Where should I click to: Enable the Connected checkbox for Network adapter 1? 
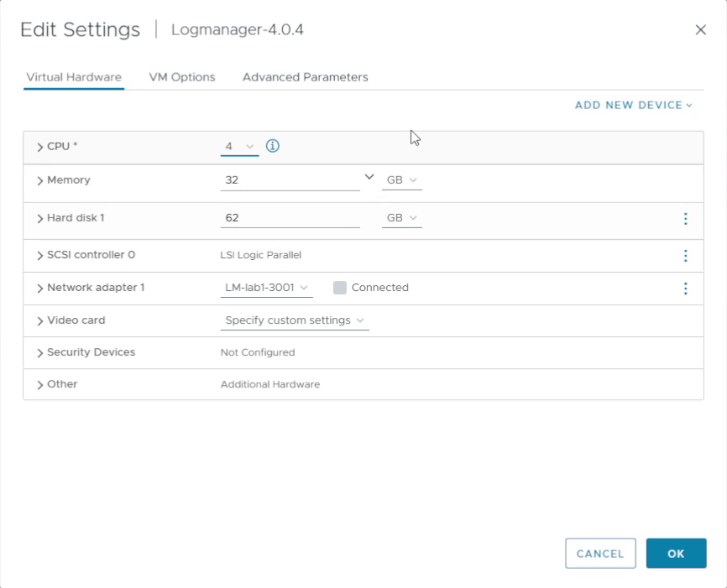pyautogui.click(x=339, y=288)
